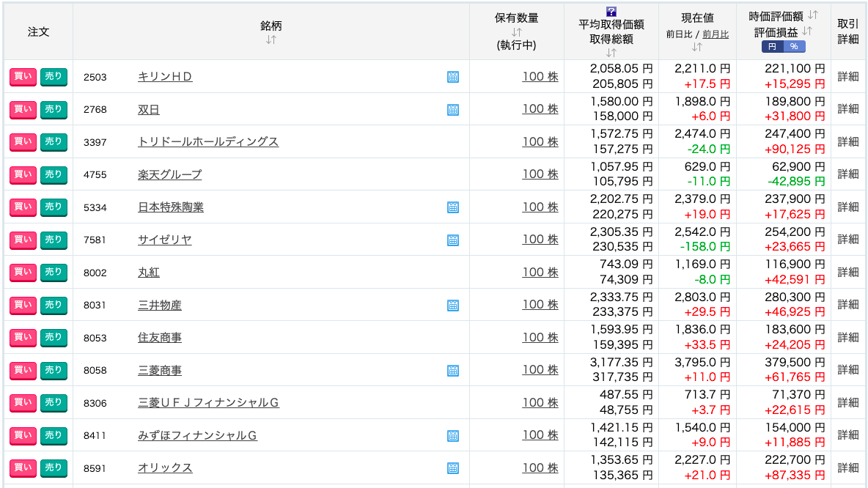Sort by 保有数量 arrows icon
The image size is (868, 488).
517,32
